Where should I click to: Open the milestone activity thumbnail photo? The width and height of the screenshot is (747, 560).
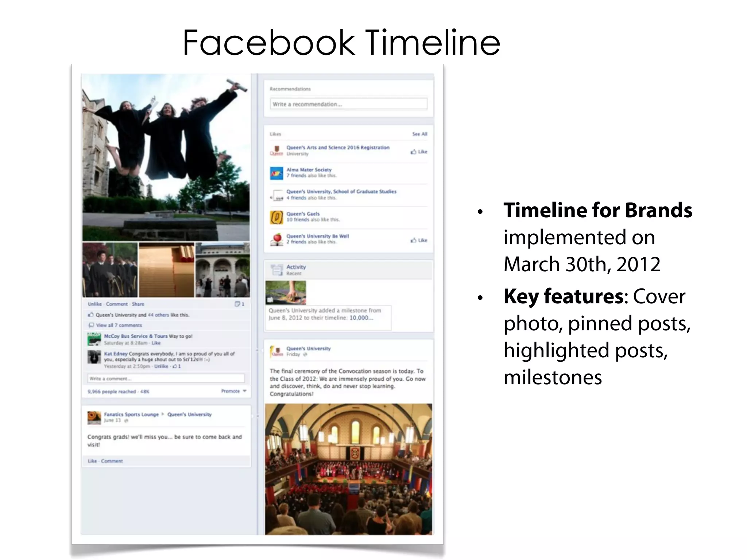(286, 292)
